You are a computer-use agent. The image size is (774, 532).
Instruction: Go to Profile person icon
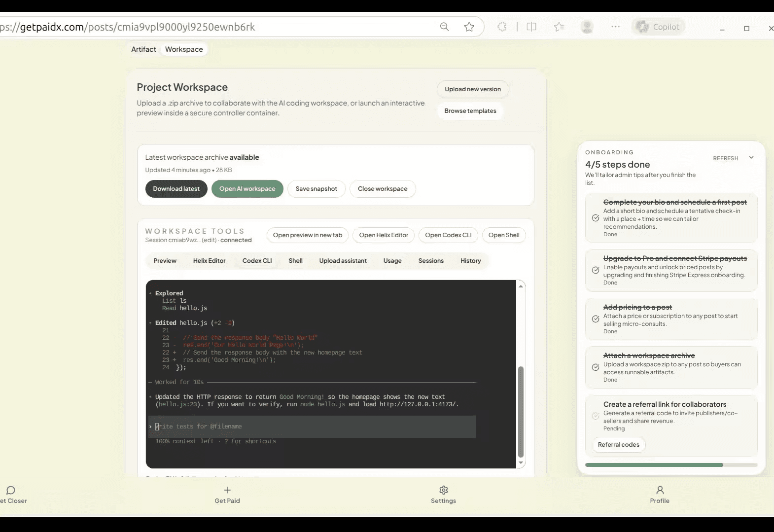660,490
